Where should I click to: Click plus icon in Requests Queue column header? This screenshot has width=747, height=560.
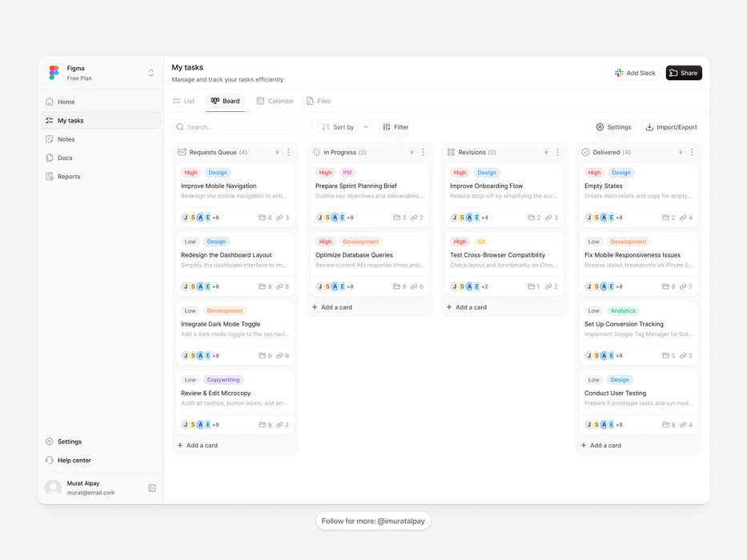277,152
